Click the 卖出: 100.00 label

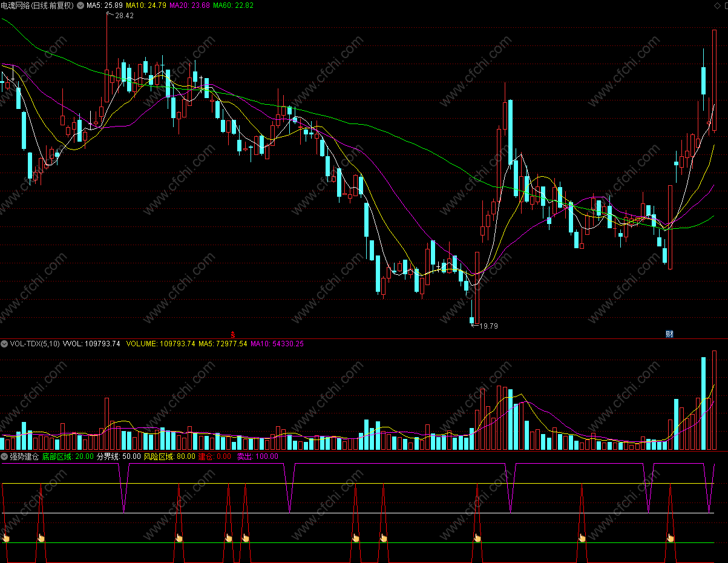pos(257,456)
